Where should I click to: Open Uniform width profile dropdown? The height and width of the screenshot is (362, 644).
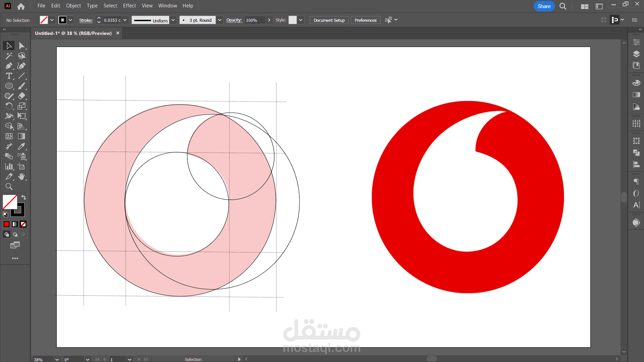(x=173, y=20)
